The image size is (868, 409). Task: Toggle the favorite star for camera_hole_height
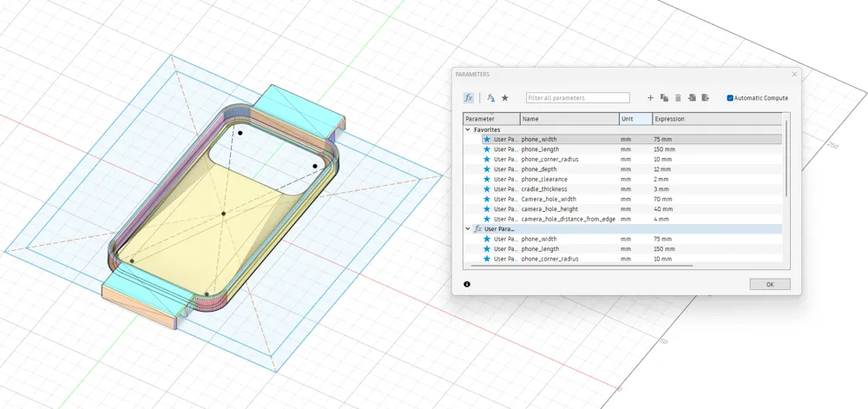coord(487,209)
